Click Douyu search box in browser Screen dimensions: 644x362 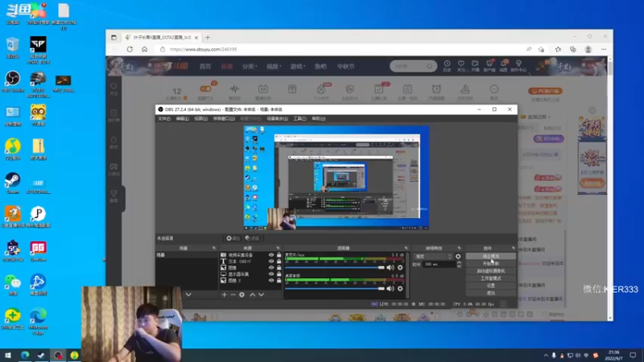tap(413, 66)
